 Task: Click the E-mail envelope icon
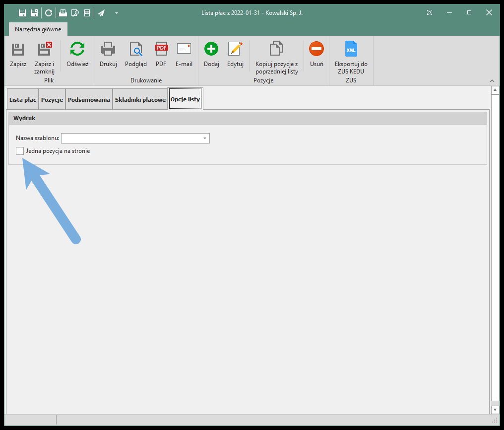184,49
